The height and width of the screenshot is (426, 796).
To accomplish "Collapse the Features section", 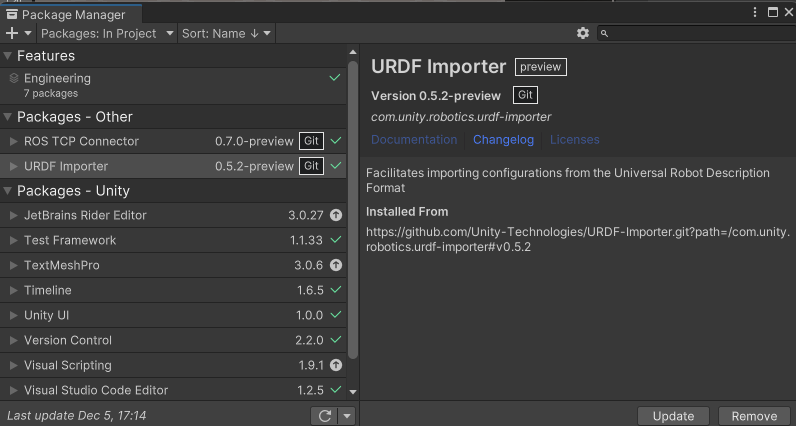I will [8, 56].
